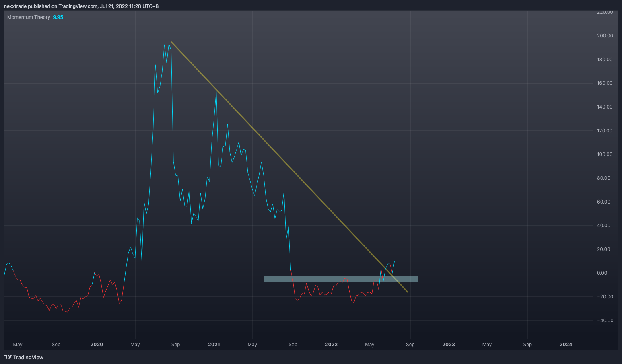Click the 2024 time axis label
This screenshot has width=622, height=364.
pos(566,345)
